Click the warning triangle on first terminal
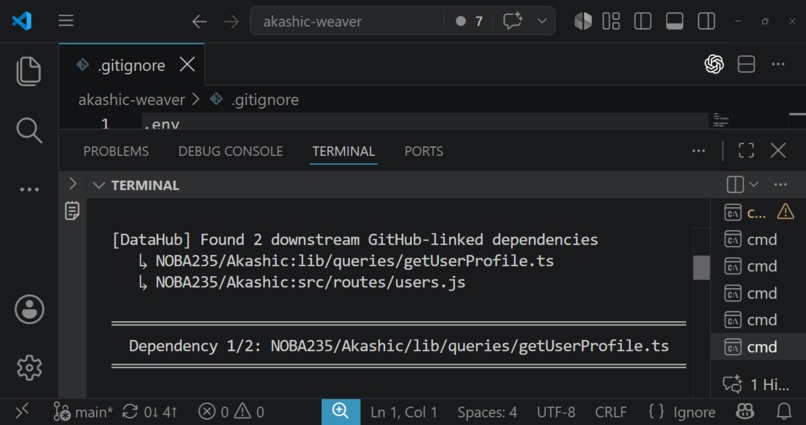This screenshot has width=806, height=425. 785,211
